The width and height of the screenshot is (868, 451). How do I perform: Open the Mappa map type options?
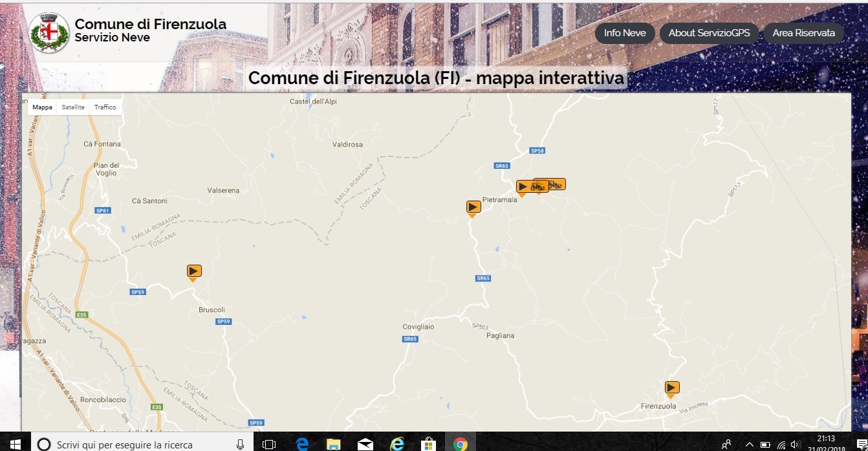coord(42,107)
